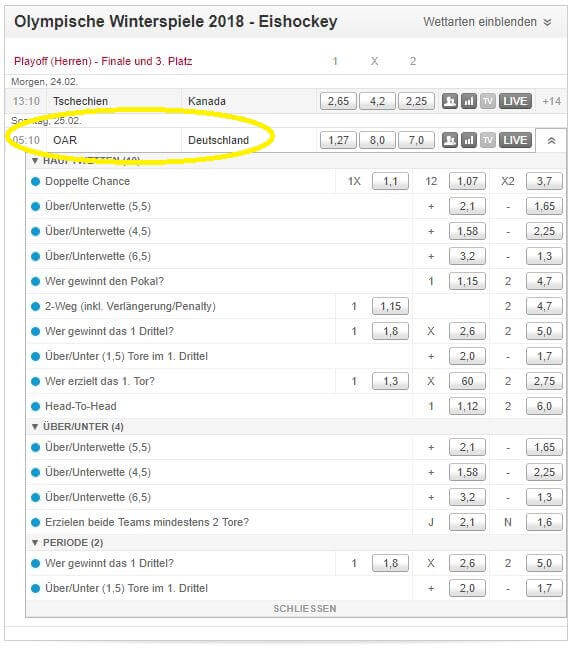The image size is (576, 648).
Task: Collapse OAR match details with chevron arrow
Action: pos(551,141)
